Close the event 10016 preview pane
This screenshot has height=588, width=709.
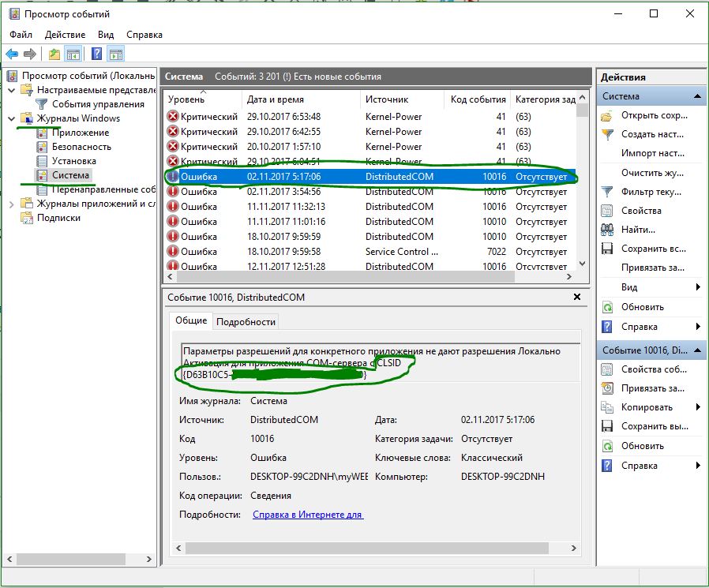click(577, 297)
